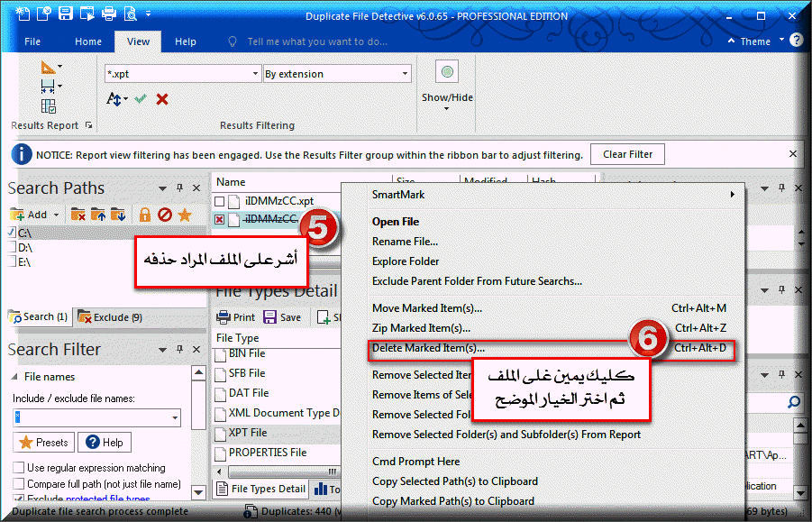Image resolution: width=812 pixels, height=522 pixels.
Task: Click the New Project icon in quick access toolbar
Action: (23, 14)
